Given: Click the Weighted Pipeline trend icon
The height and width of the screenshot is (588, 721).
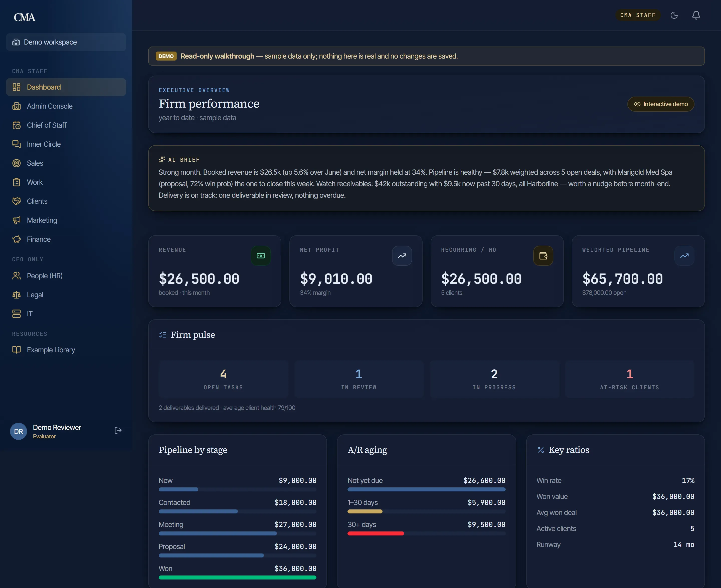Looking at the screenshot, I should pyautogui.click(x=684, y=256).
